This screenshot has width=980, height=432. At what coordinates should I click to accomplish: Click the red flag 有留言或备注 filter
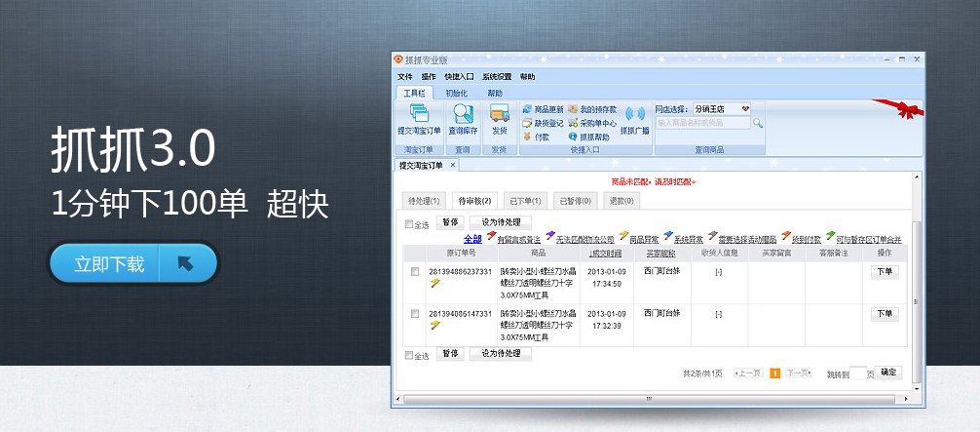pyautogui.click(x=491, y=236)
